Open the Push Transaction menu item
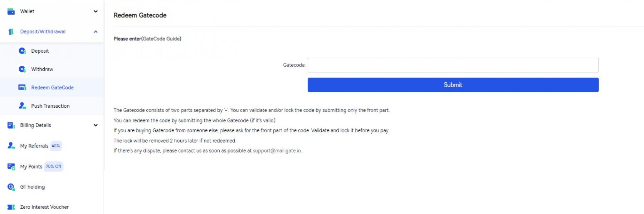Viewport: 644px width, 214px height. point(50,106)
